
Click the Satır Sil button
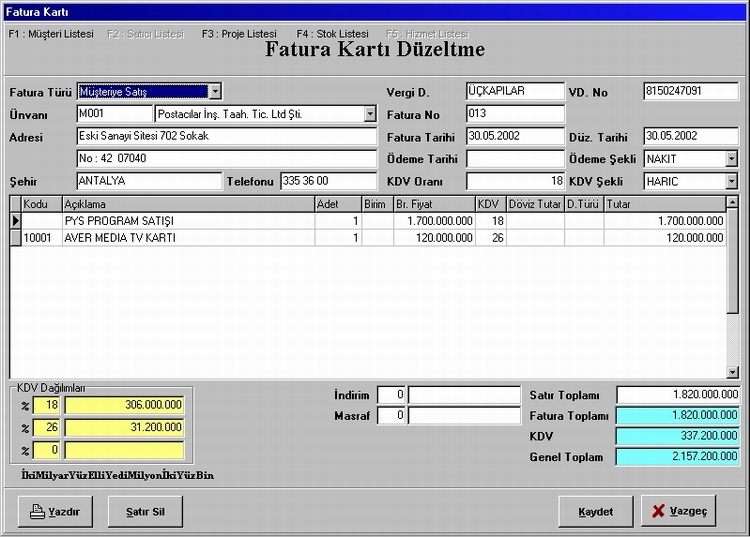coord(145,511)
